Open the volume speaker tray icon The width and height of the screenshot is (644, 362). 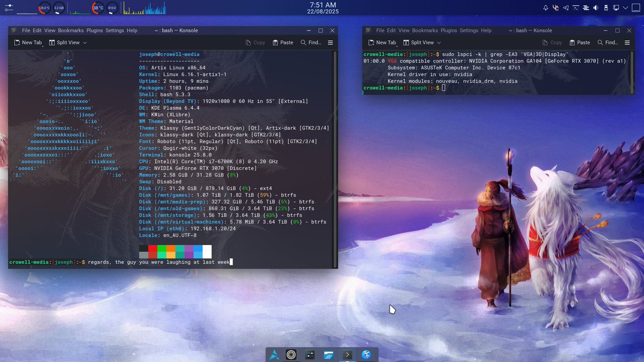tap(596, 8)
